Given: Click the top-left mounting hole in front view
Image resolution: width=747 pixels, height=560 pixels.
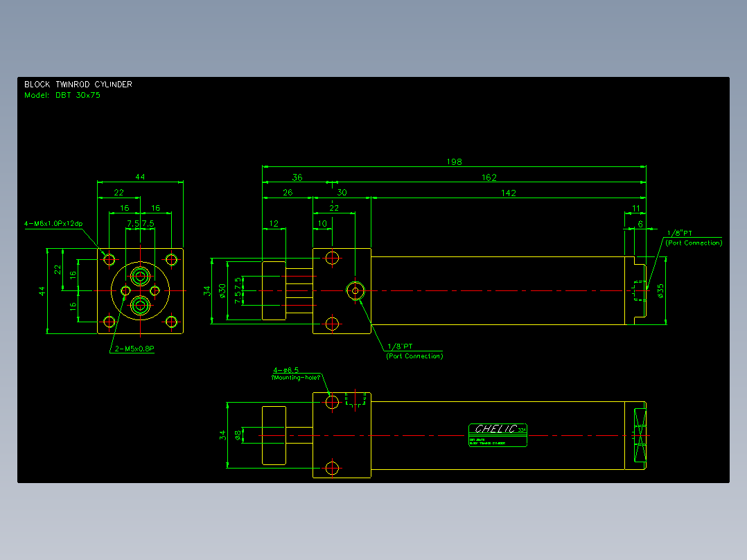Looking at the screenshot, I should (x=109, y=260).
